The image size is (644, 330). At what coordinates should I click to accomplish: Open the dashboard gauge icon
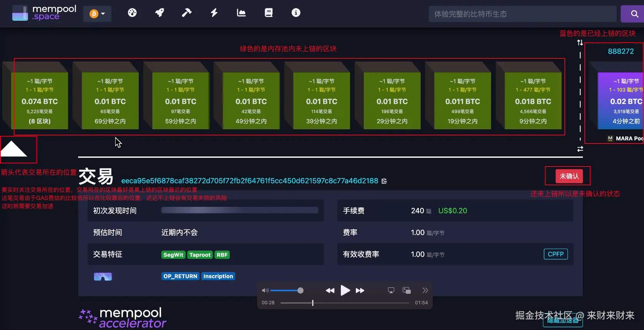pyautogui.click(x=132, y=13)
